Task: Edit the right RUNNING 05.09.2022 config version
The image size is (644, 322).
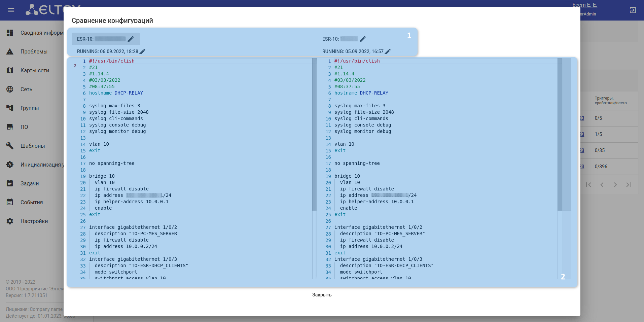Action: point(388,51)
